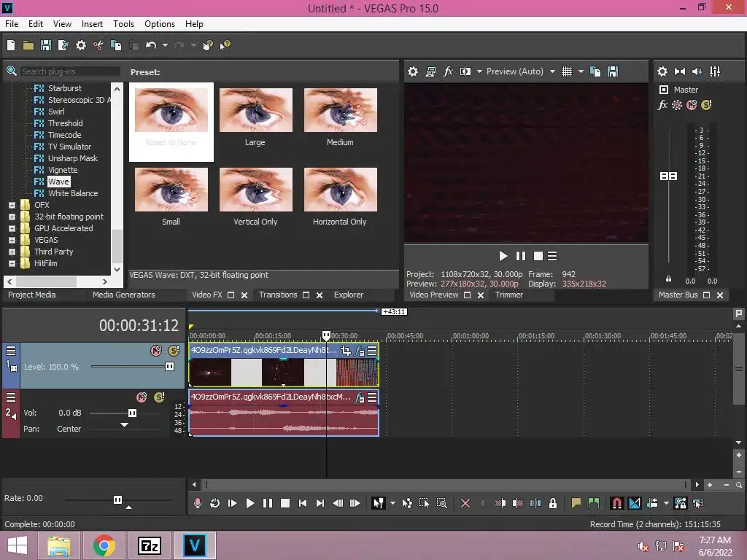Apply the Vertical Only wave preset
The width and height of the screenshot is (747, 560).
(x=256, y=196)
